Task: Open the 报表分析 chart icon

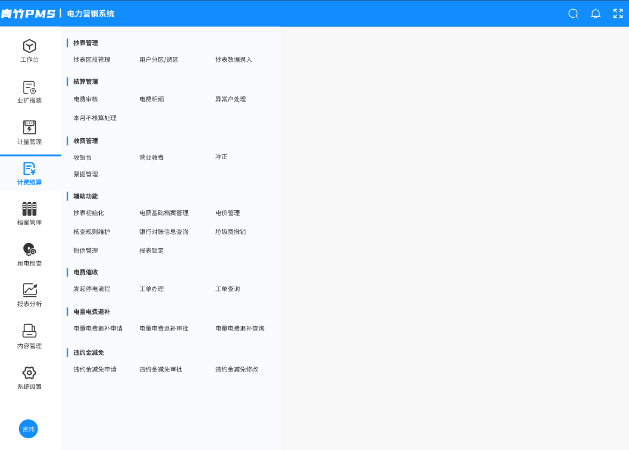Action: coord(29,290)
